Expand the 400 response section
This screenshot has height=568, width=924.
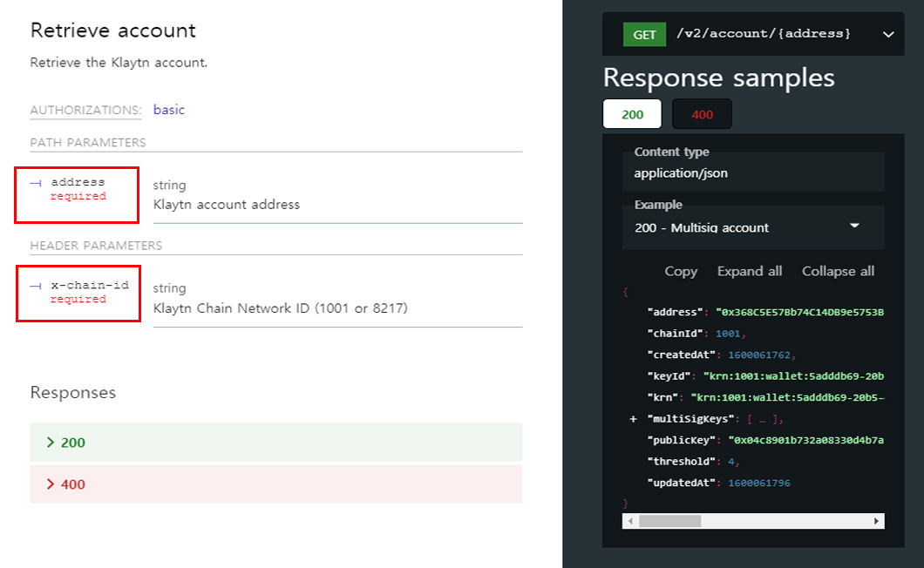275,484
